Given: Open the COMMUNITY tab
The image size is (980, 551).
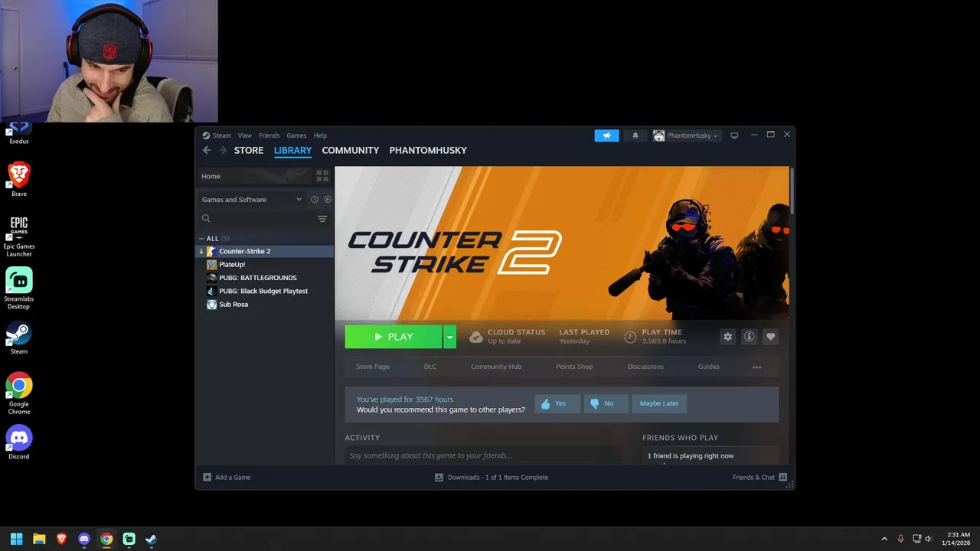Looking at the screenshot, I should coord(351,150).
